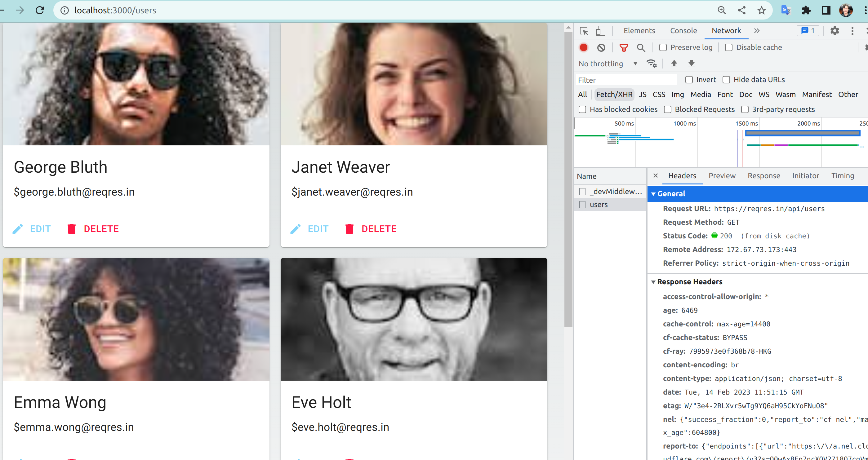Collapse the Response Headers section
Viewport: 868px width, 460px height.
653,282
